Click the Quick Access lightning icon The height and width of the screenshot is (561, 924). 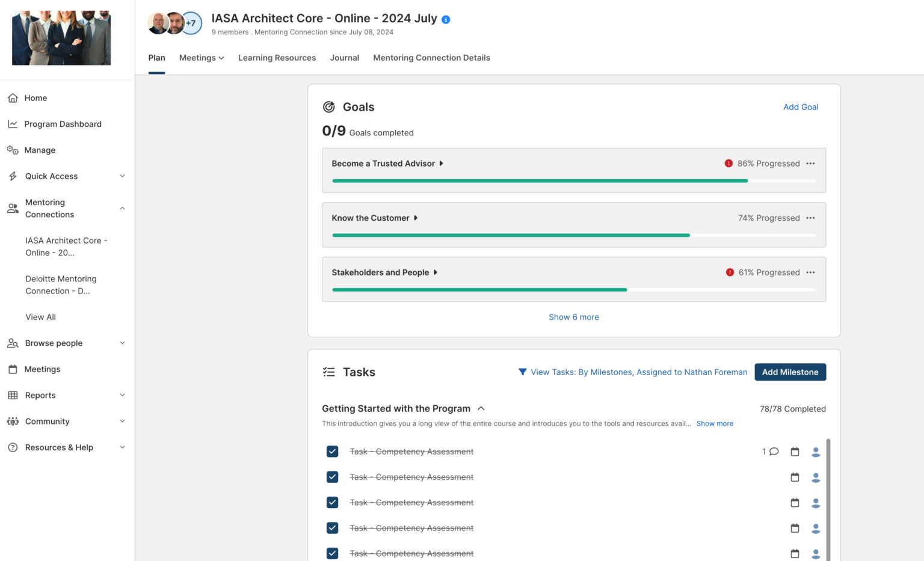click(13, 176)
